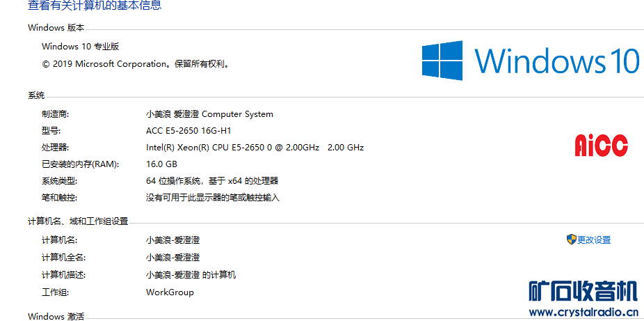Select the 16.0 GB installed RAM value

161,164
